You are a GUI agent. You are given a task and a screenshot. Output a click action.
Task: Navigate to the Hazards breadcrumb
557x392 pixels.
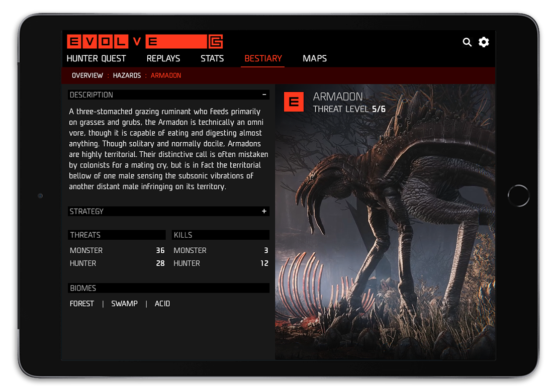[x=127, y=75]
